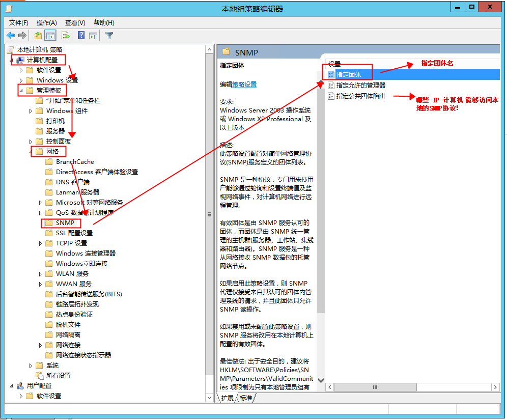
Task: Expand the WLAN 服务 node
Action: click(x=41, y=273)
